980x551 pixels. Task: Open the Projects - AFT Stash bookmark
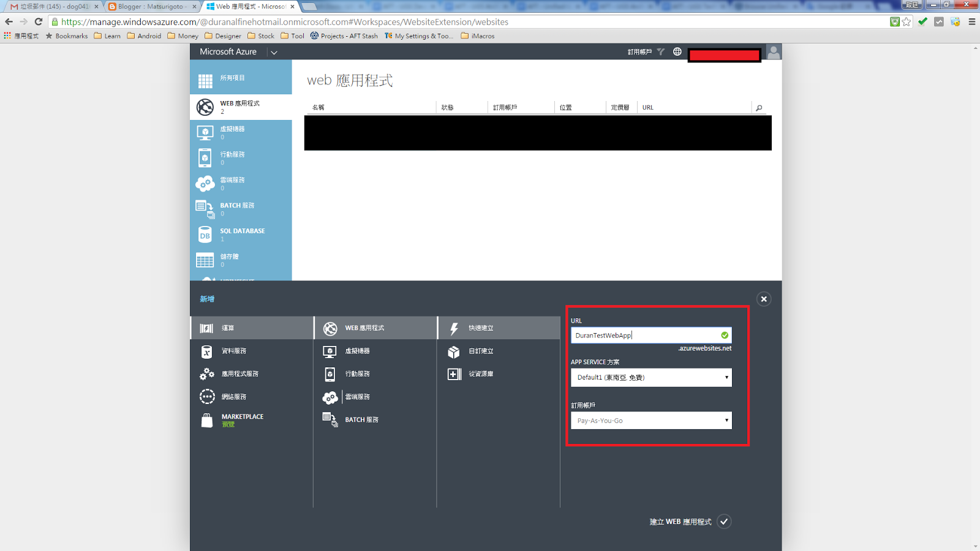(344, 36)
